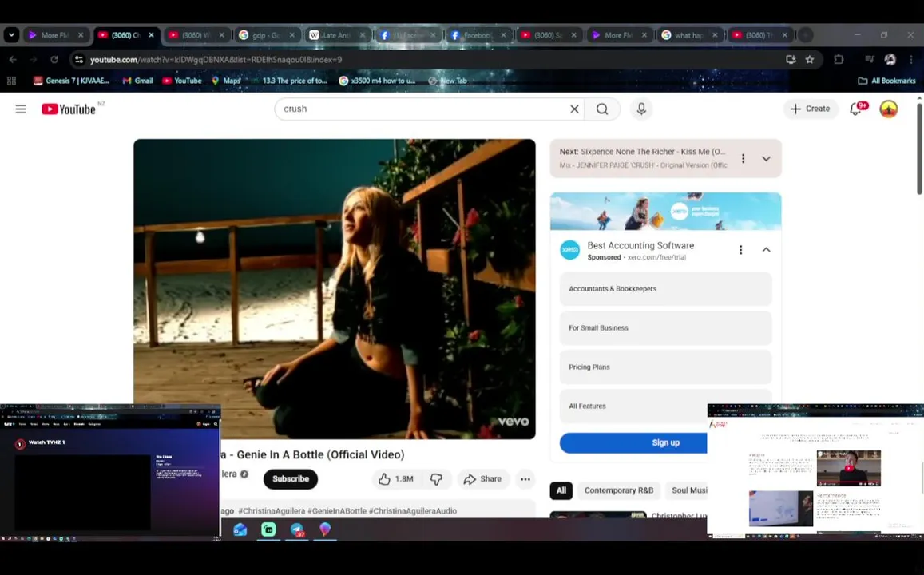Bookmark this page with the star icon
The image size is (924, 575).
click(810, 60)
